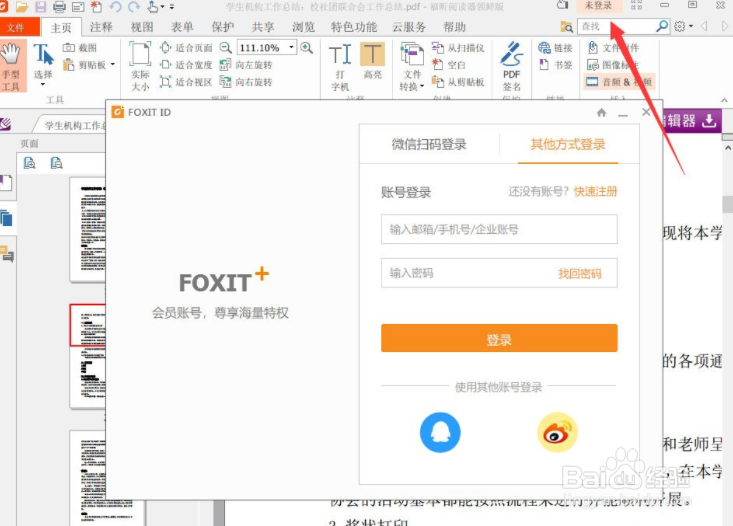This screenshot has height=526, width=733.
Task: Select Other login methods (其他方式登录) tab
Action: 568,144
